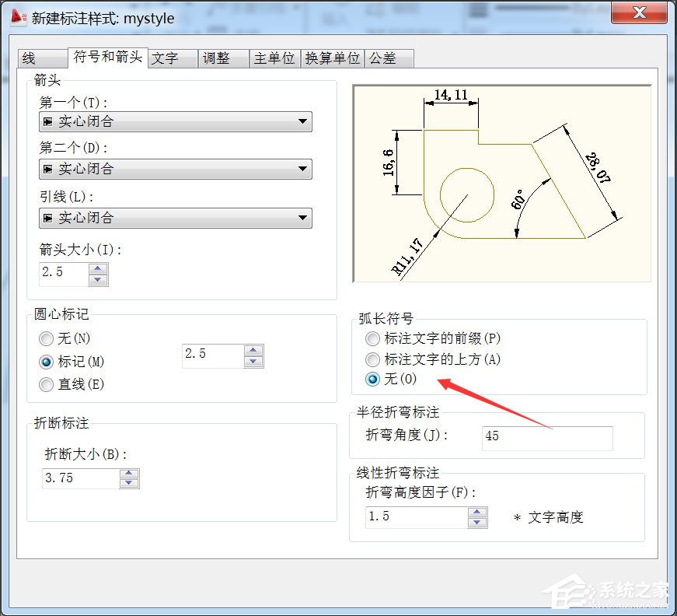This screenshot has height=616, width=677.
Task: Open the 第二个(D) arrowhead dropdown
Action: pyautogui.click(x=302, y=170)
